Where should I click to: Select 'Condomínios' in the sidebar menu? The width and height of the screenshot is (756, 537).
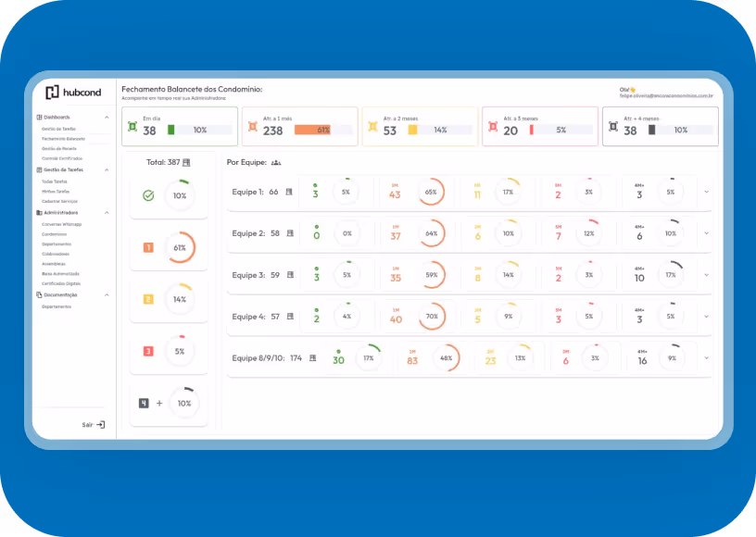(57, 233)
